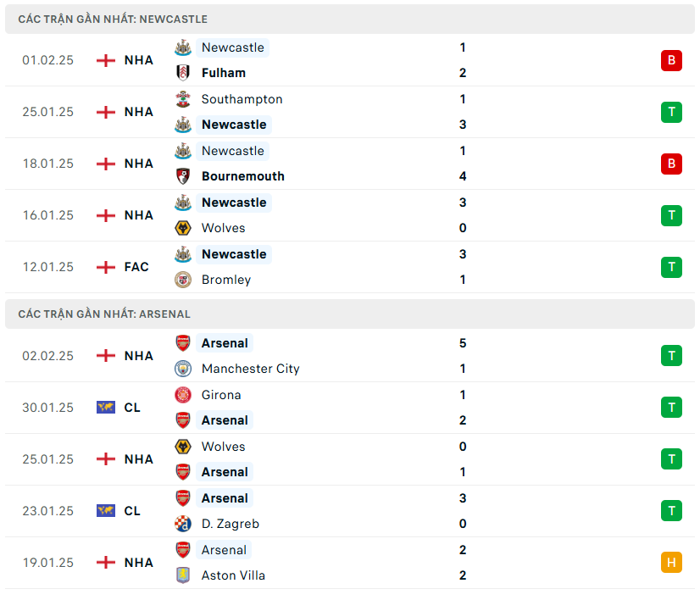700x600 pixels.
Task: Click the D. Zagreb club crest icon
Action: pyautogui.click(x=183, y=524)
